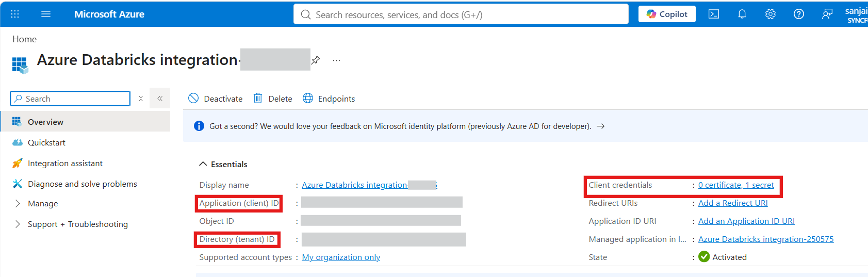Viewport: 868px width, 277px height.
Task: Open Copilot from the top bar
Action: (667, 14)
